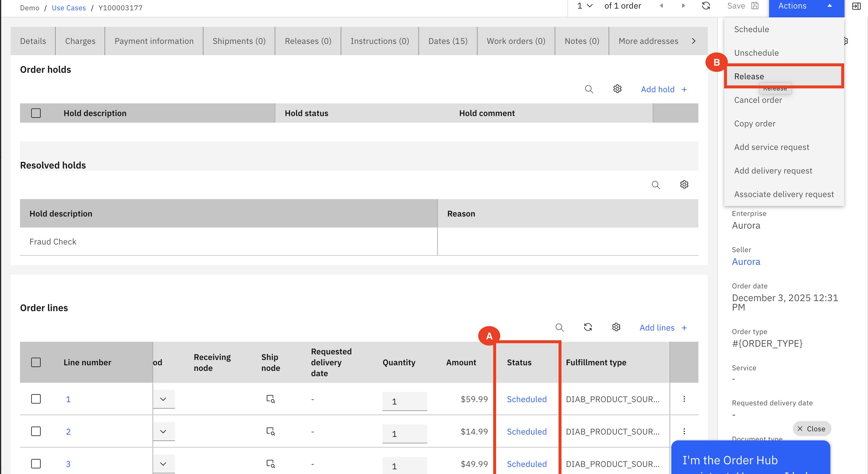Viewport: 868px width, 474px height.
Task: Refresh order lines table icon
Action: [x=588, y=327]
